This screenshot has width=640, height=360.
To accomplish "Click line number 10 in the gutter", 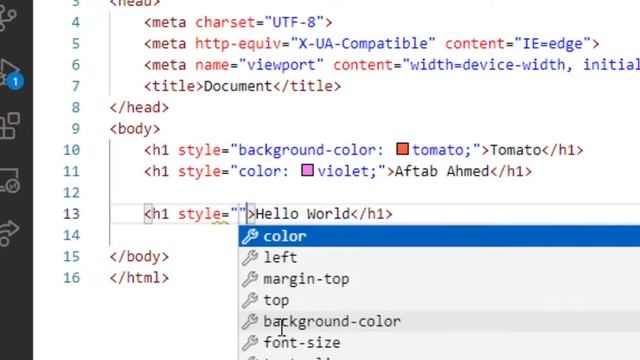I will click(71, 150).
